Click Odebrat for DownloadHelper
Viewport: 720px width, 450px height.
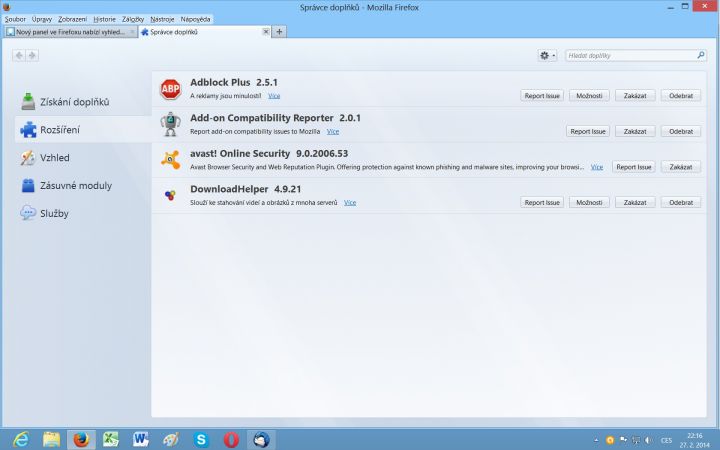coord(681,202)
